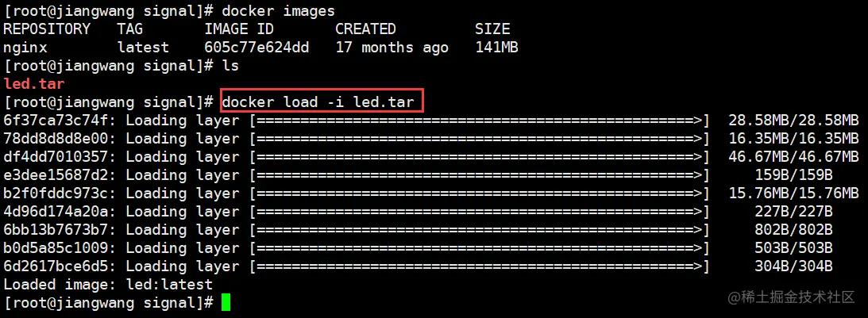Select the image ID 605c77e624dd
Image resolution: width=868 pixels, height=318 pixels.
point(257,48)
